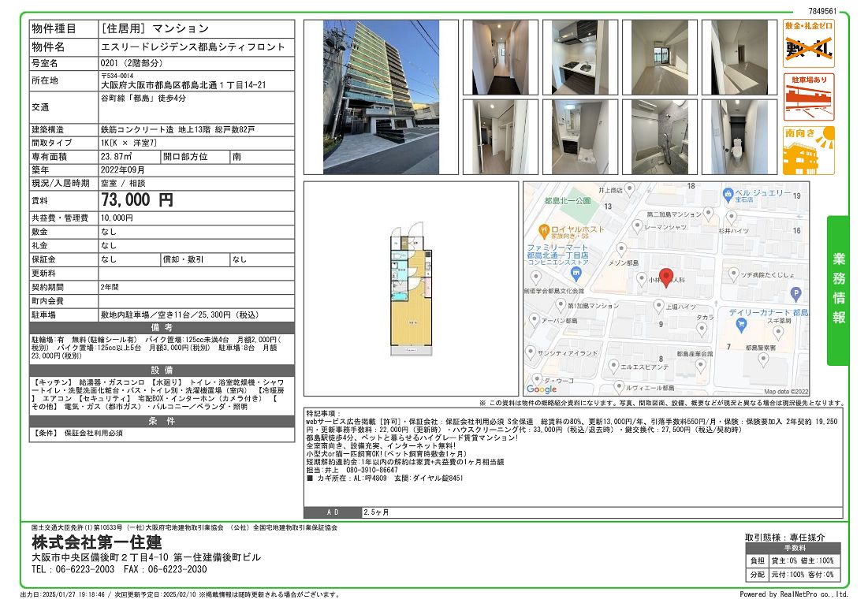This screenshot has width=868, height=607.
Task: Click the 第二加島マンション map pin
Action: pyautogui.click(x=708, y=214)
